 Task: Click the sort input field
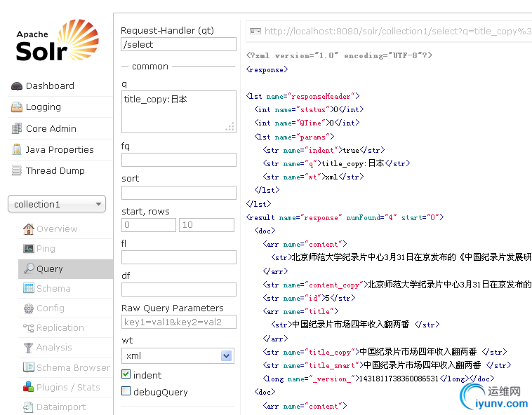179,192
